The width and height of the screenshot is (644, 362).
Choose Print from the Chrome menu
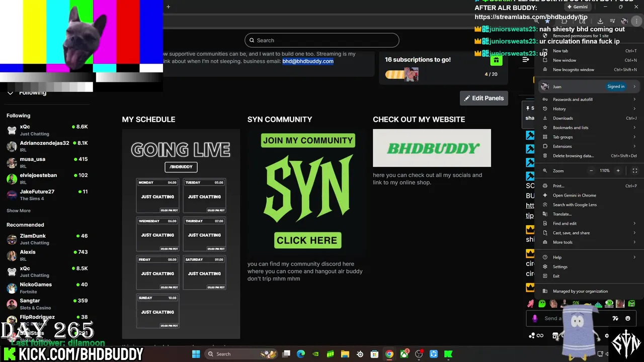point(589,186)
